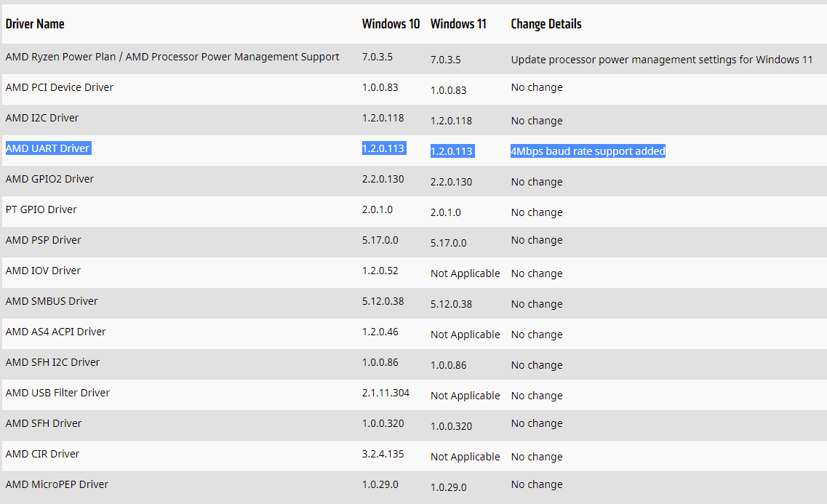Screen dimensions: 827x504
Task: Click No change in AMD PSP row
Action: (x=536, y=241)
